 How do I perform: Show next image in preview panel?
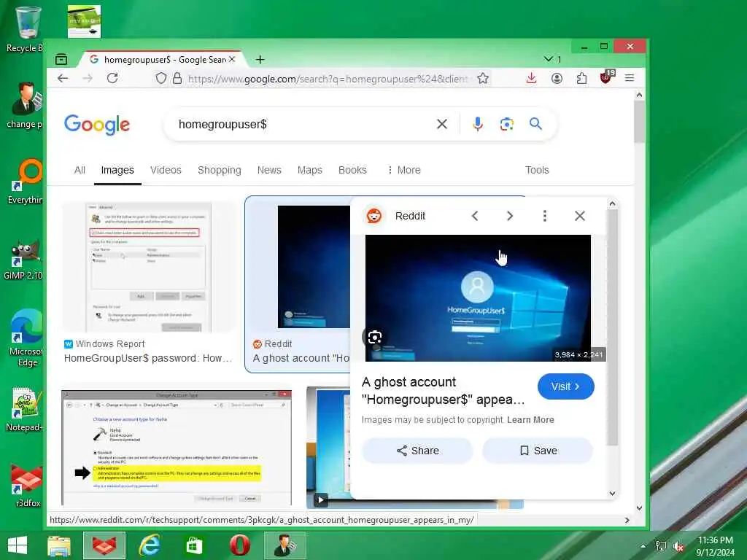[x=510, y=216]
